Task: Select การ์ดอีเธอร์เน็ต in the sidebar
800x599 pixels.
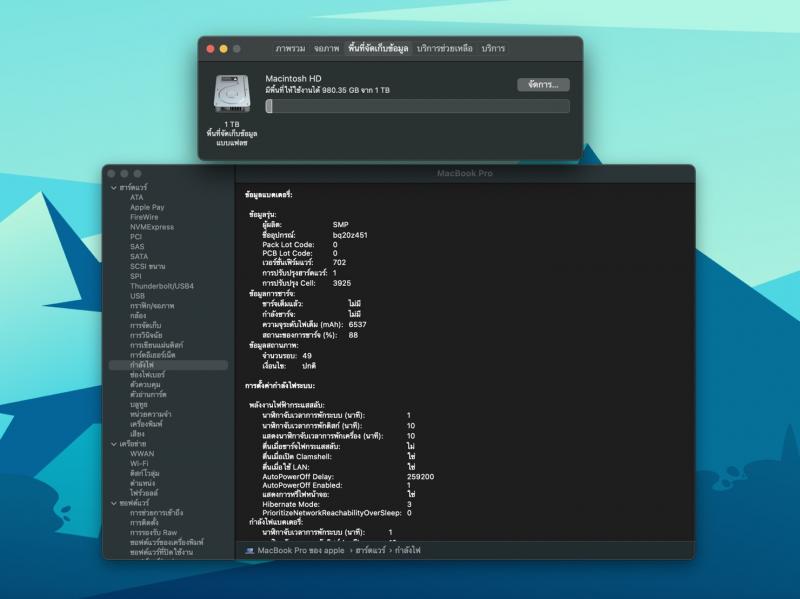Action: pos(153,355)
